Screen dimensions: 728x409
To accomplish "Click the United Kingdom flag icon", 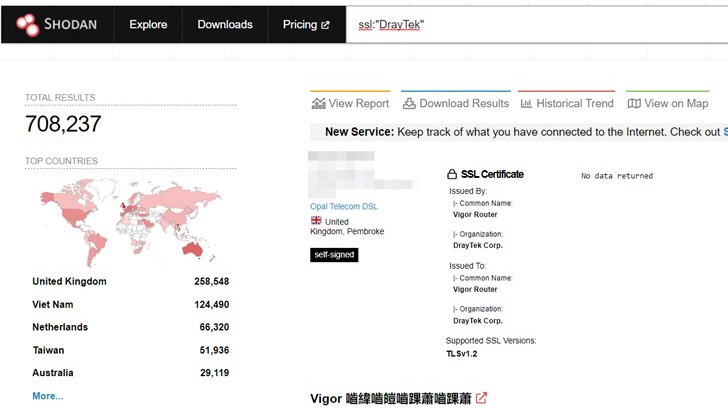I will 316,221.
